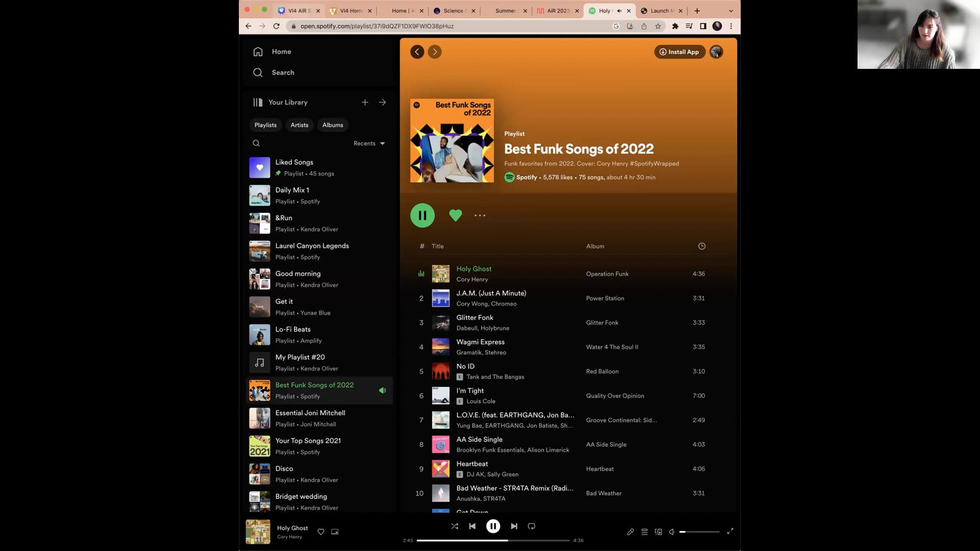
Task: Sort tracks by Title column header
Action: tap(437, 246)
